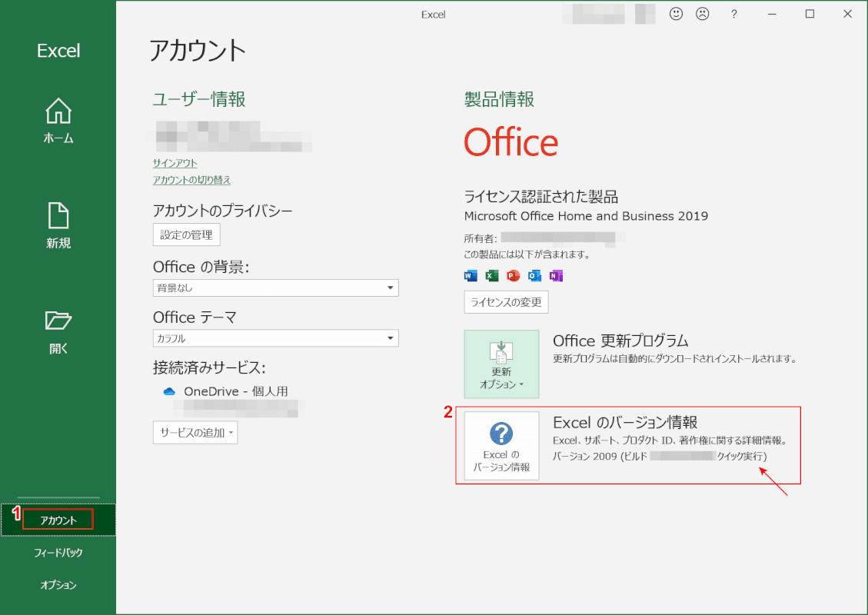Open help with the question mark icon
Viewport: 868px width, 615px height.
734,15
